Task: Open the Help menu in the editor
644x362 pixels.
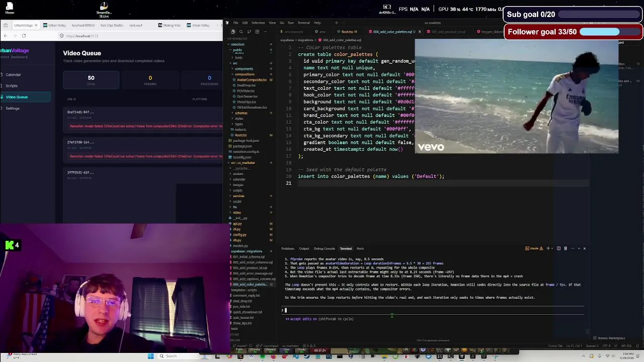Action: pos(317,23)
